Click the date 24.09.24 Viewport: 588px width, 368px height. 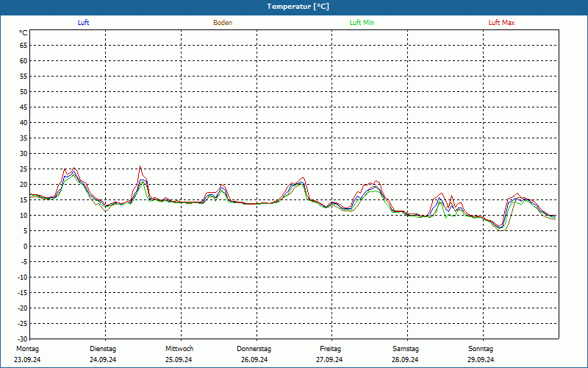coord(103,360)
